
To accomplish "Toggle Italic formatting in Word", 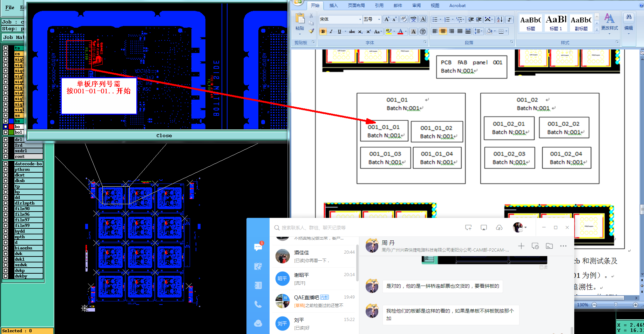I will pos(331,32).
